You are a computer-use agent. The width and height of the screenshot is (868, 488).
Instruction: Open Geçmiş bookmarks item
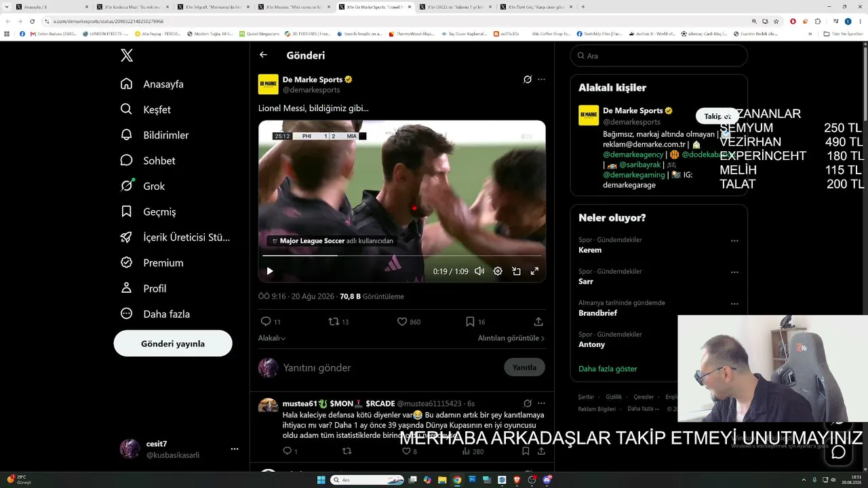148,211
